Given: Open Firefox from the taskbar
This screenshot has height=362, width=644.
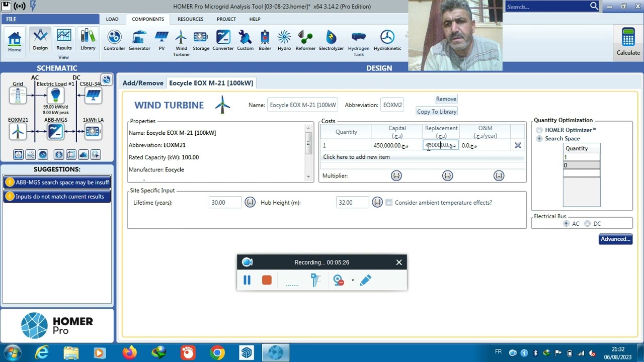Looking at the screenshot, I should 129,353.
